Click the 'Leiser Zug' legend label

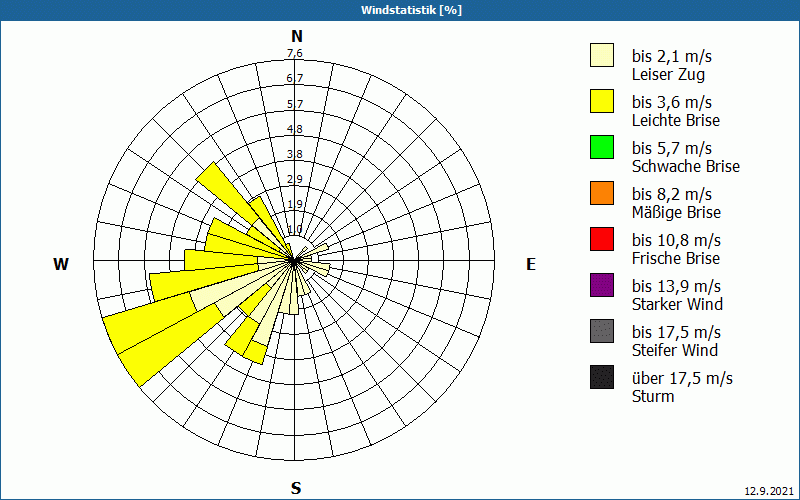click(668, 74)
